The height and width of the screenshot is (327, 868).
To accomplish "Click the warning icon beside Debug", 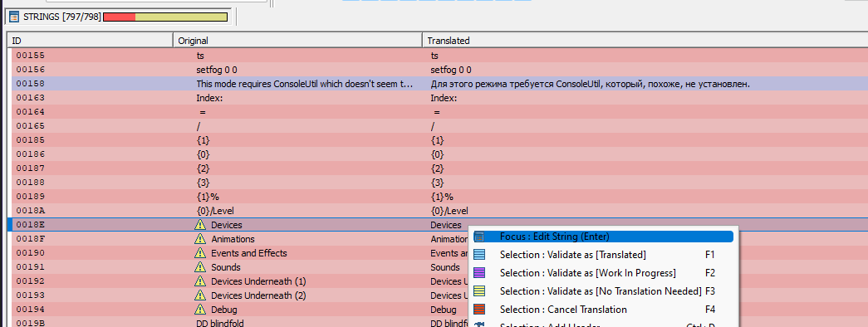I will pos(200,310).
